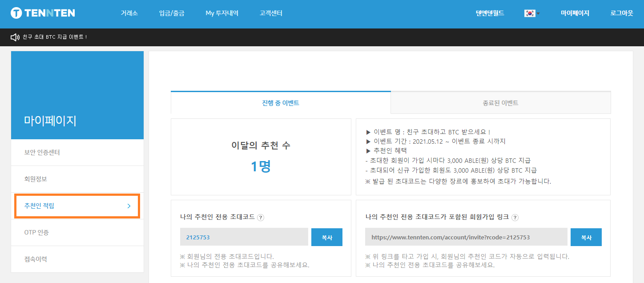
Task: Click the 1명 referral count
Action: click(x=261, y=166)
